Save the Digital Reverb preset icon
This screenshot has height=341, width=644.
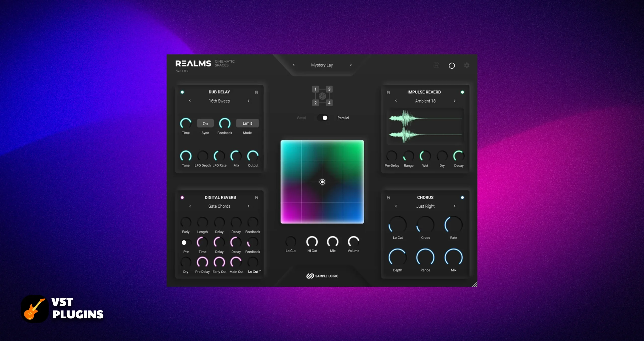pos(256,198)
